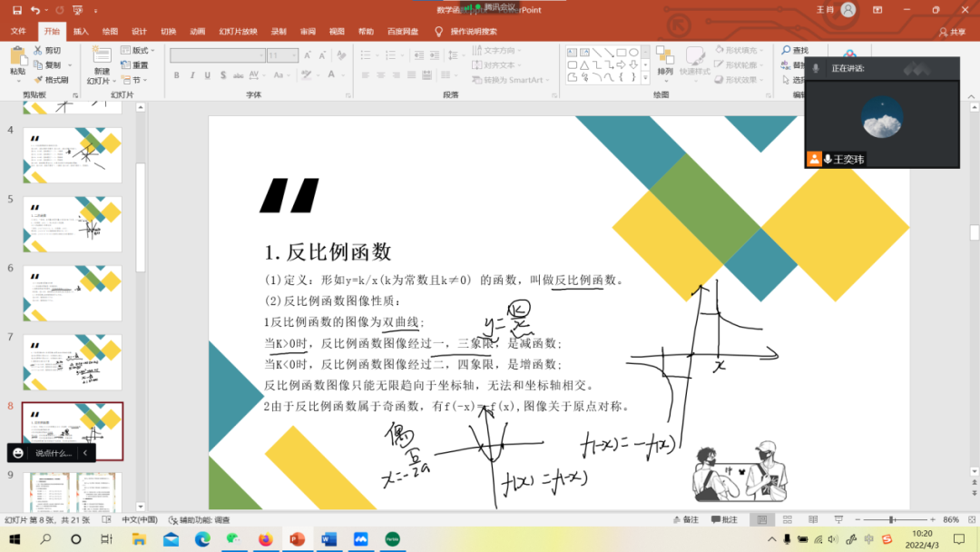Switch to the Slide Show (幻灯片放映) tab
Viewport: 980px width, 552px height.
[238, 31]
